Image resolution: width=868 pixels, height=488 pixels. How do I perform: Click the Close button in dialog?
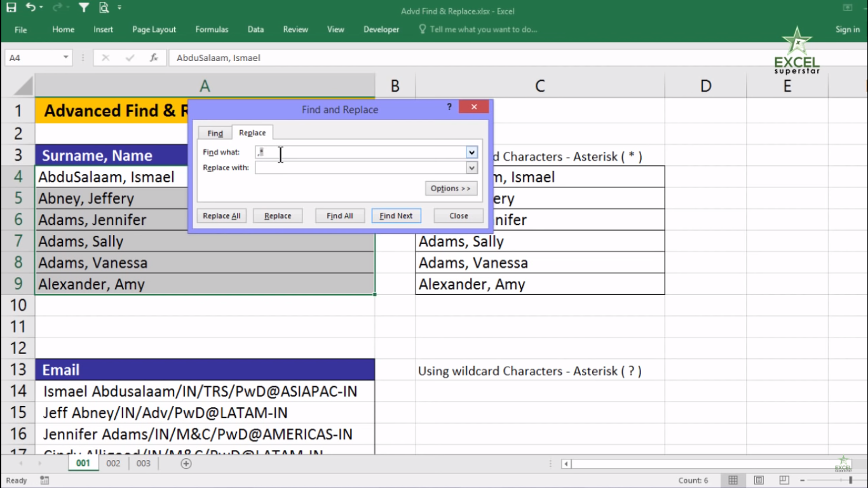pos(459,216)
